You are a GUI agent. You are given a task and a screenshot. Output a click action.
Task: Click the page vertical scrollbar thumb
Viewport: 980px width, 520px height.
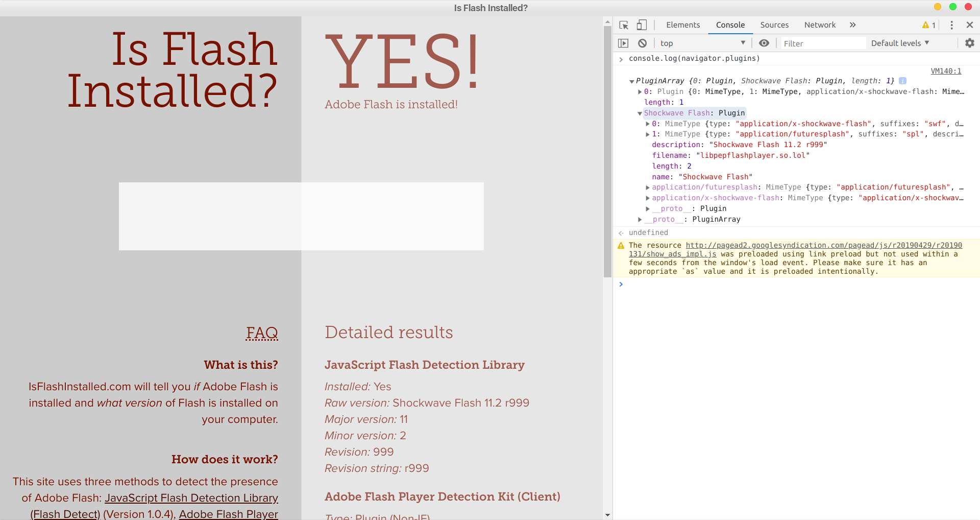coord(607,151)
